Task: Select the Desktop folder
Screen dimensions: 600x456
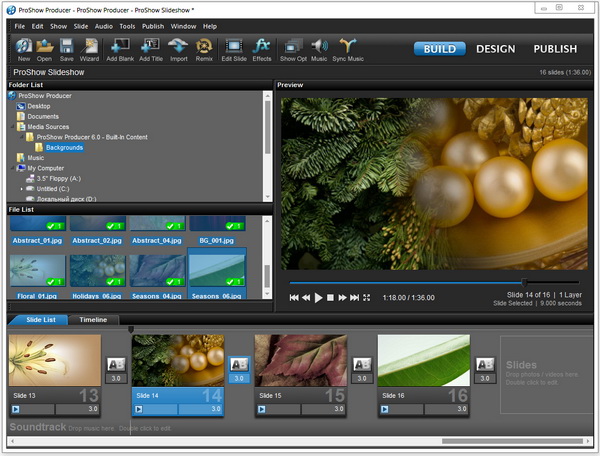Action: (x=39, y=106)
